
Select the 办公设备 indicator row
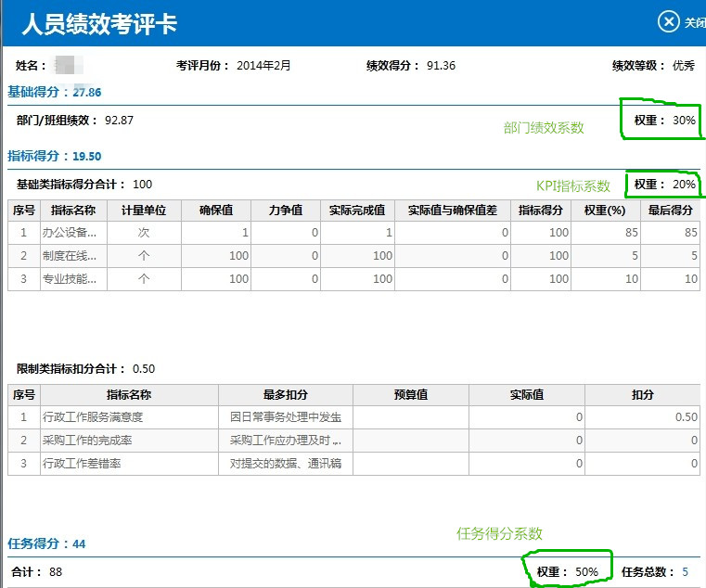(x=71, y=233)
